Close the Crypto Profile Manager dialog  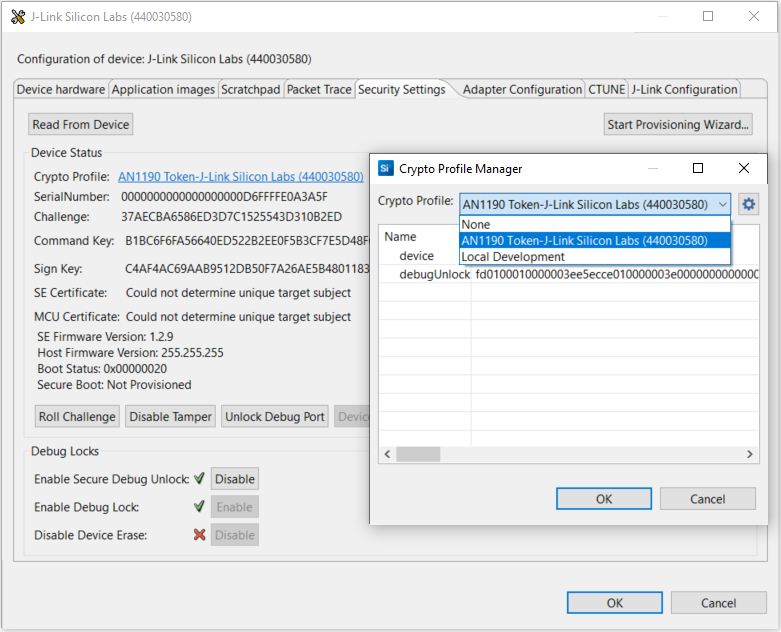coord(743,168)
